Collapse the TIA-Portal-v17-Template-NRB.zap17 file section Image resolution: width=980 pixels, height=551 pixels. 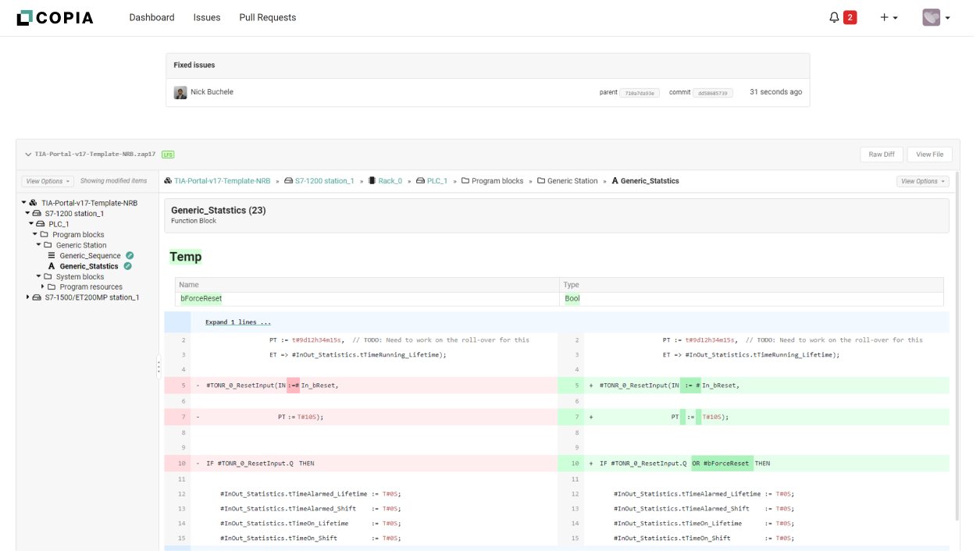[x=28, y=155]
